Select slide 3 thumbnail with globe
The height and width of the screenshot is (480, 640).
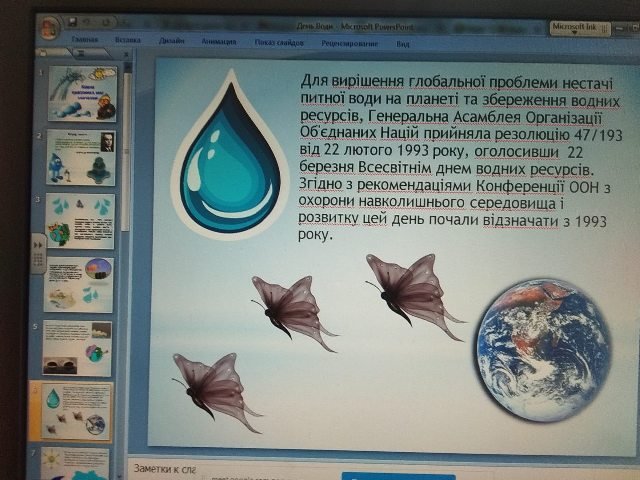tap(80, 221)
